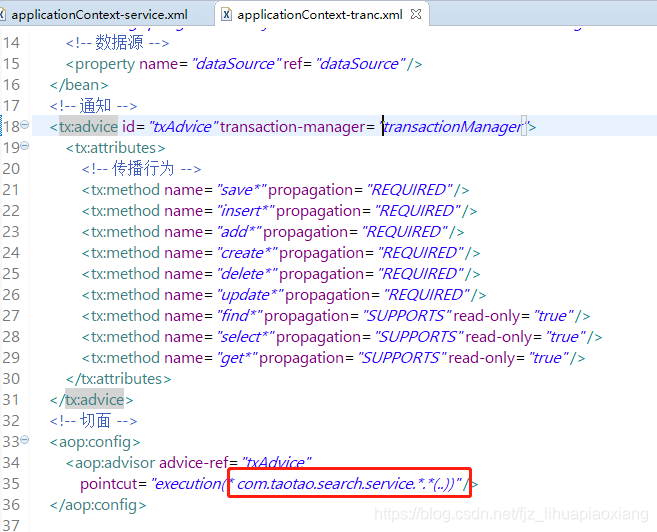Image resolution: width=657 pixels, height=532 pixels.
Task: Click the 通知 comment on line 17
Action: 93,106
